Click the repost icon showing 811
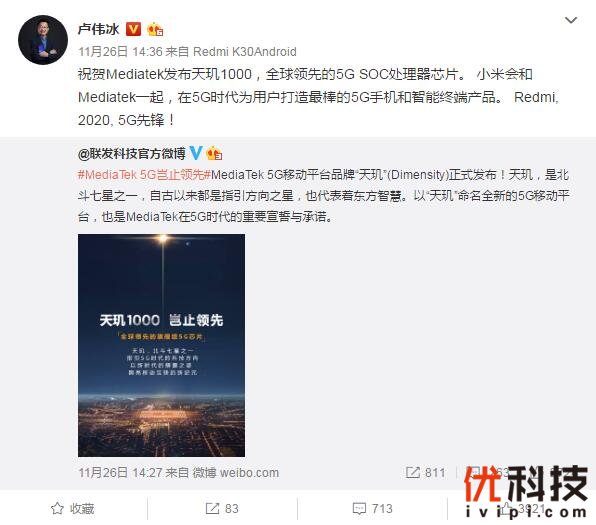This screenshot has height=525, width=596. (426, 473)
